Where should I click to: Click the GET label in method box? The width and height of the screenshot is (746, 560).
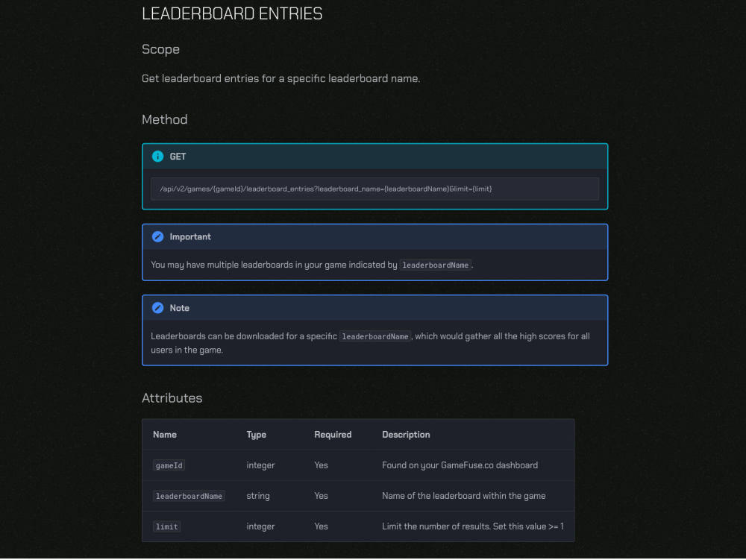178,157
